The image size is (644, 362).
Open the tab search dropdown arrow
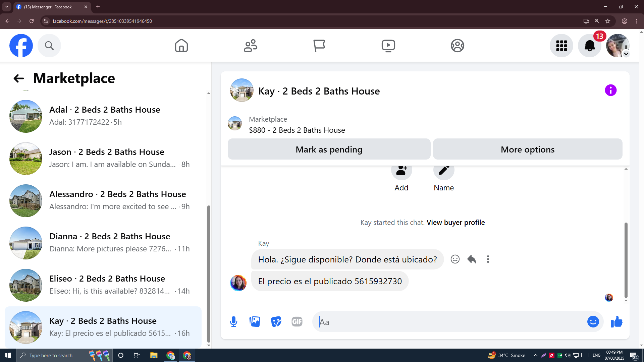[x=7, y=7]
